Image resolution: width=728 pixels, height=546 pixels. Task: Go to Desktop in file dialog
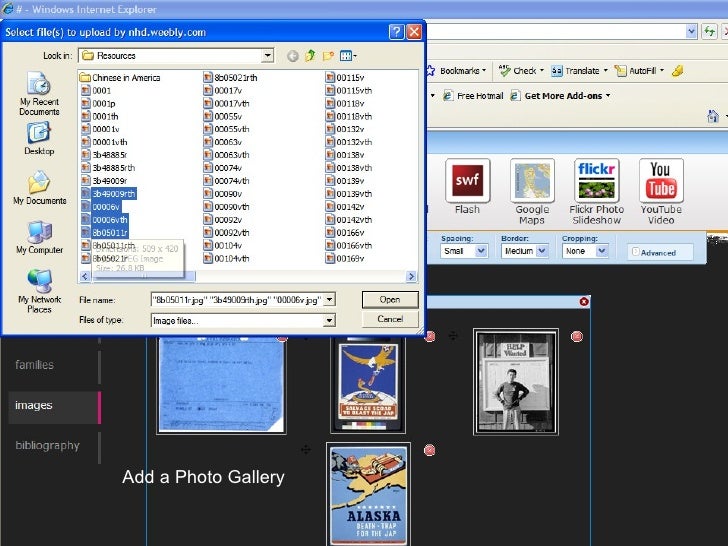[39, 138]
